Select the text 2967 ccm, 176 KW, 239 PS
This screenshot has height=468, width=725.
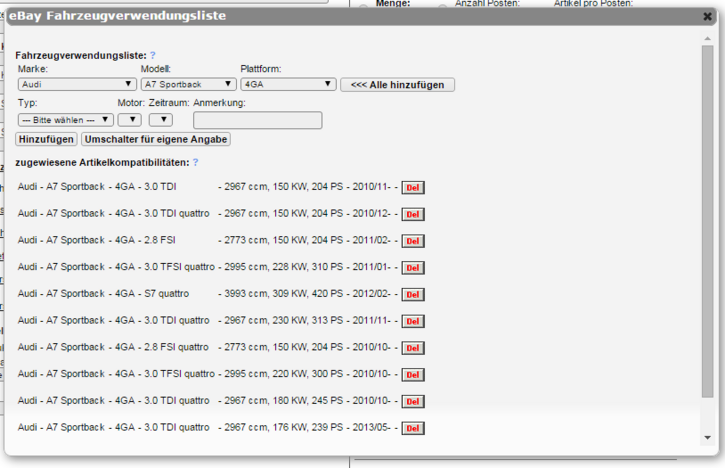[x=283, y=427]
